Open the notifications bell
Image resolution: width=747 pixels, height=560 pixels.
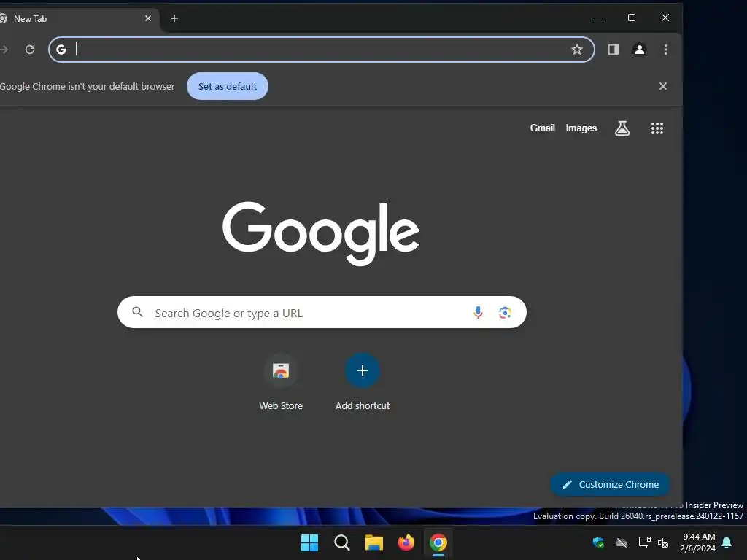coord(727,542)
